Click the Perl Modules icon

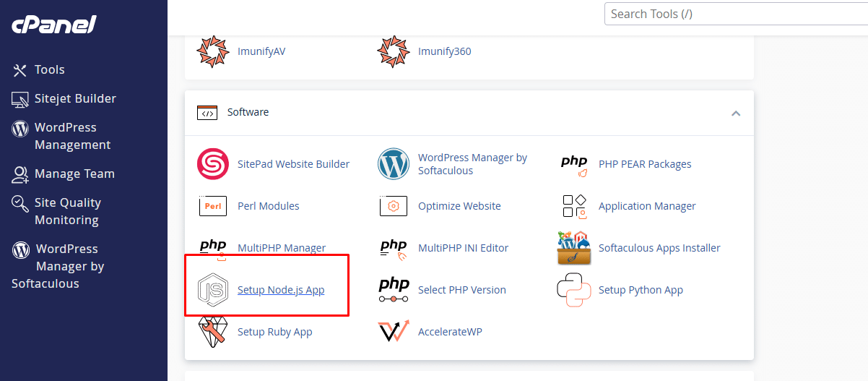[x=212, y=206]
